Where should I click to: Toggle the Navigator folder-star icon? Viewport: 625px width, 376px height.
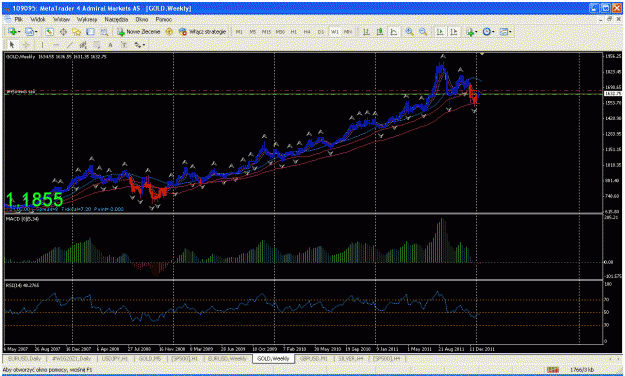pos(77,32)
